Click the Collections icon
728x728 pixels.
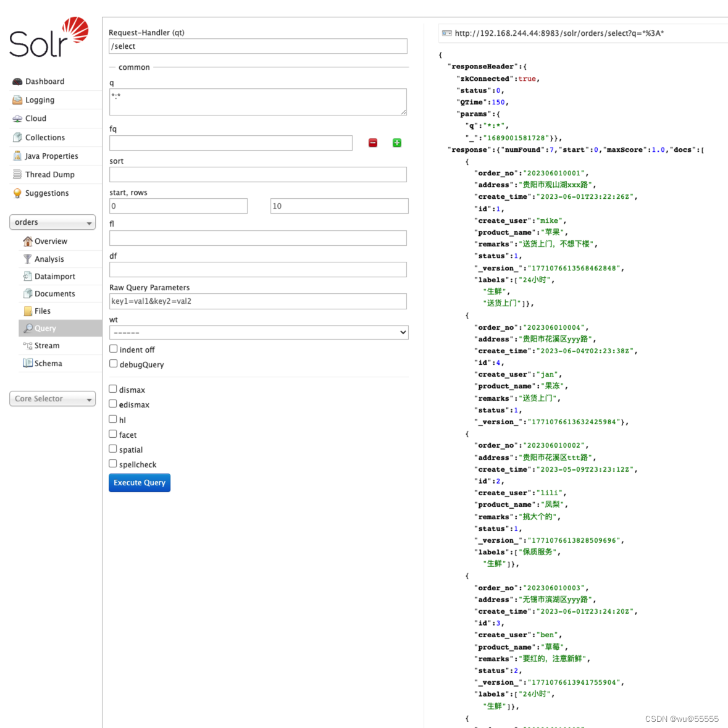pos(17,138)
